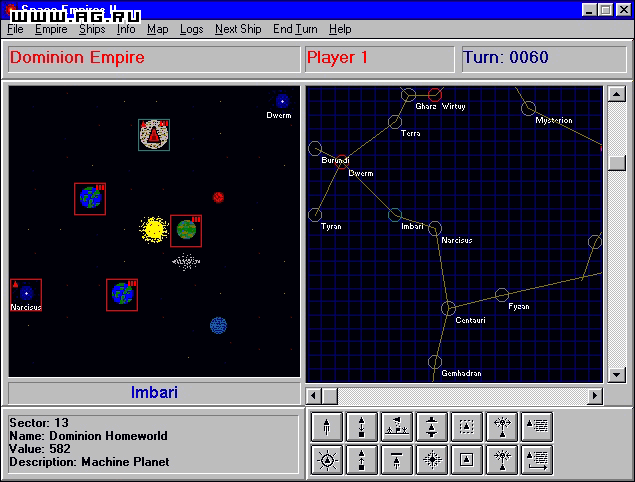Click galaxy map horizontal scrollbar right arrow

coord(595,396)
